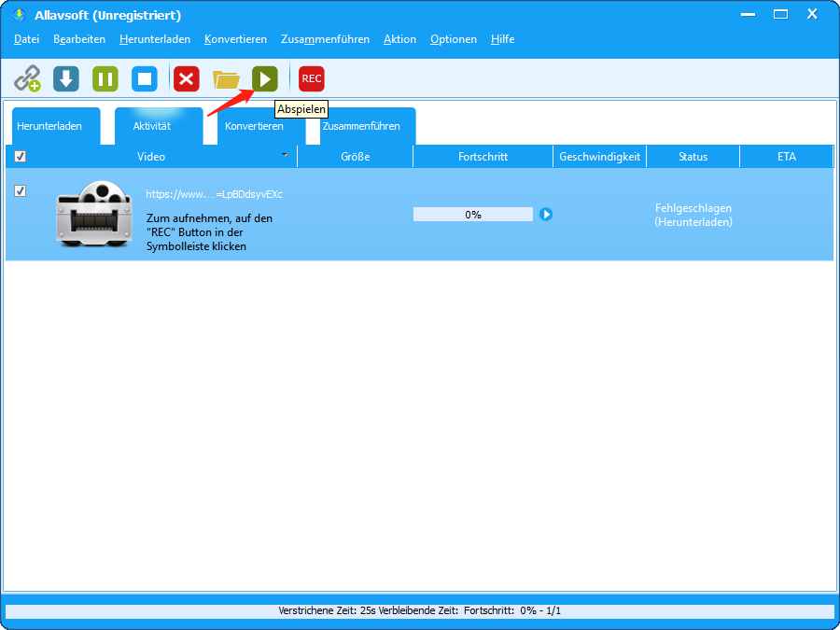
Task: Close the Allavsoft window
Action: click(812, 15)
